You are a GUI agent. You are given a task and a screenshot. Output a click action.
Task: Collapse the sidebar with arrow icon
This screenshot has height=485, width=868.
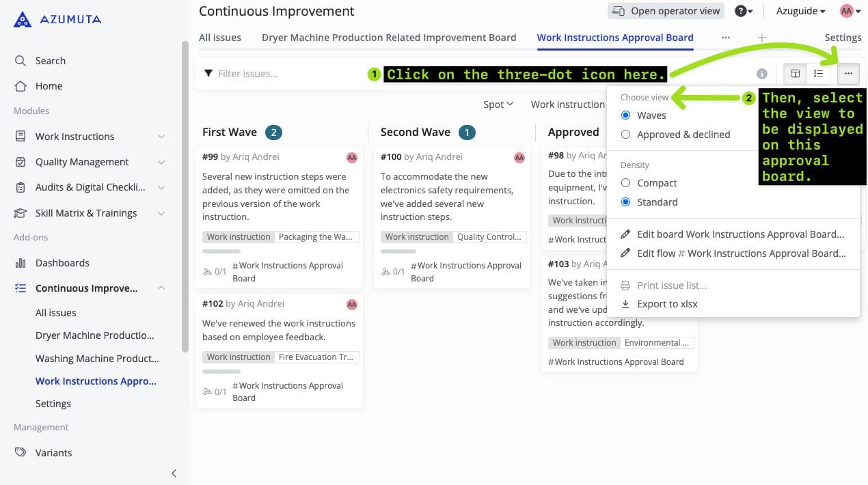pos(174,473)
